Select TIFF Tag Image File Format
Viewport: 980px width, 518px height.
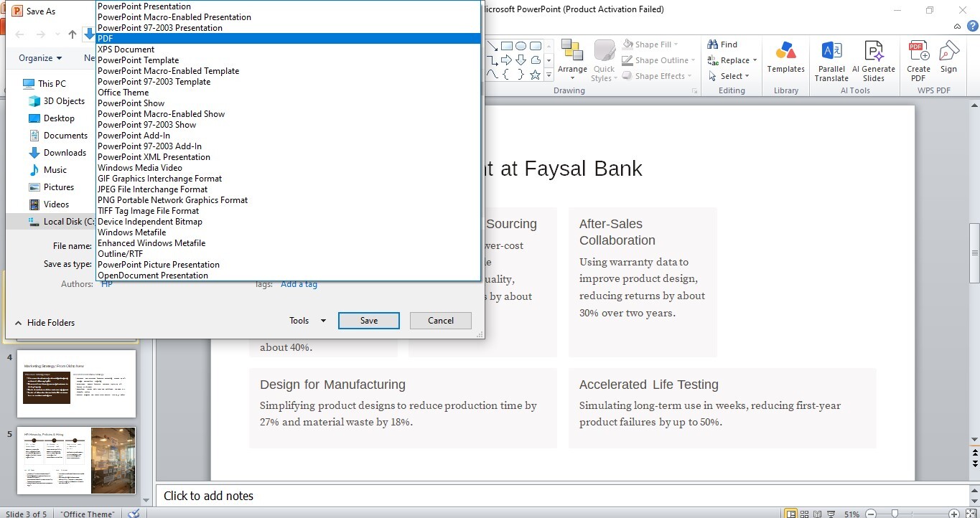[x=289, y=211]
